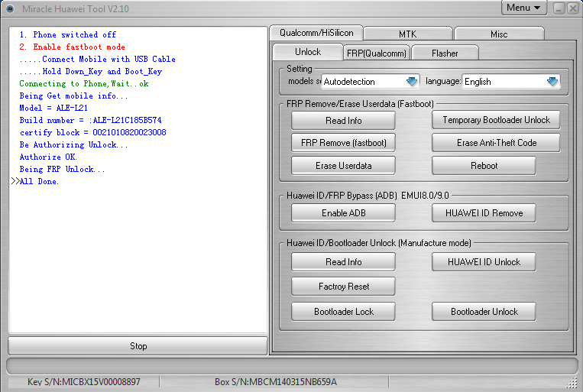Image resolution: width=583 pixels, height=392 pixels.
Task: Click the Key S/N:MICBX15V00008897 status entry
Action: click(x=83, y=382)
